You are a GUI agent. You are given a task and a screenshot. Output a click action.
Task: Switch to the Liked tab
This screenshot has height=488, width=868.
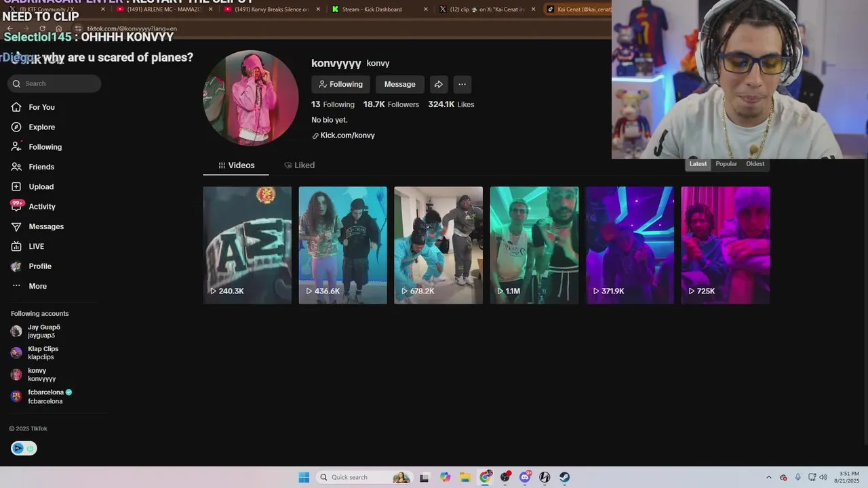(299, 165)
